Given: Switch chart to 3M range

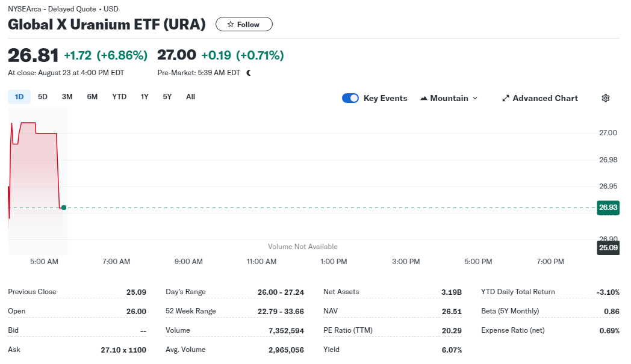Looking at the screenshot, I should point(67,97).
